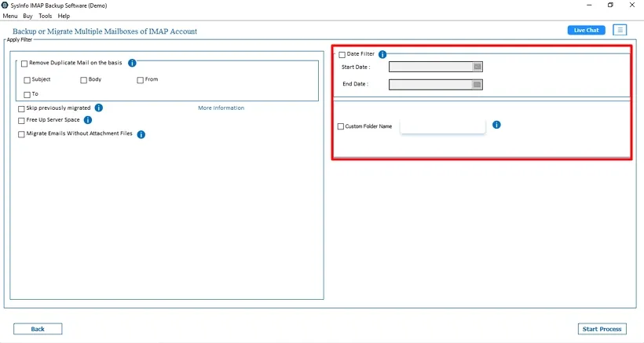The height and width of the screenshot is (343, 644).
Task: Open the More Information link
Action: (x=221, y=108)
